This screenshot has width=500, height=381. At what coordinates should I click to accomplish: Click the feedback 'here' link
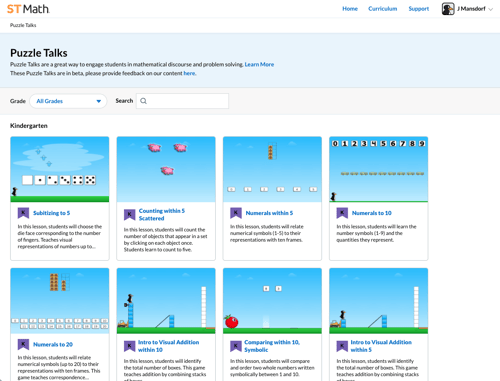point(189,73)
